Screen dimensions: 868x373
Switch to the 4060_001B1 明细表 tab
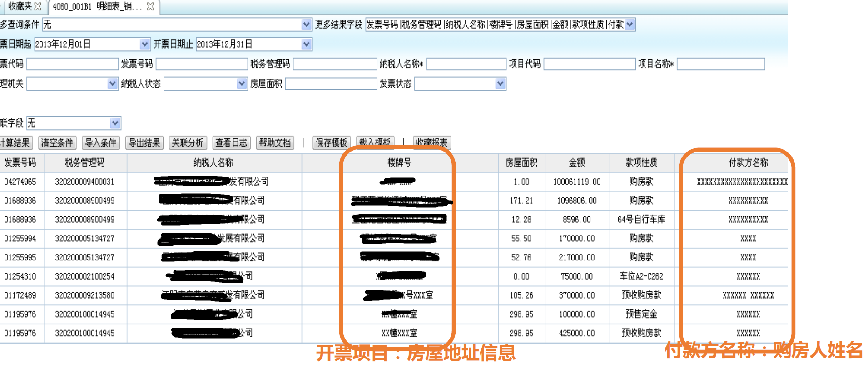click(x=98, y=6)
